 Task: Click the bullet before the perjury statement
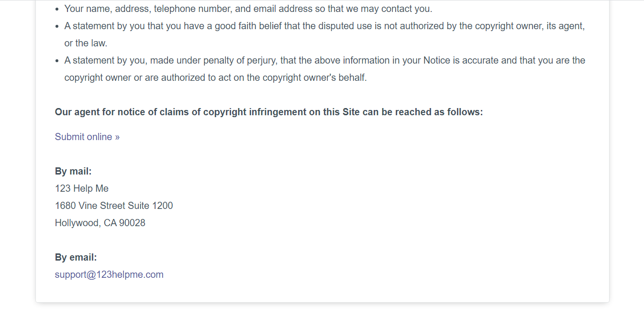tap(57, 61)
